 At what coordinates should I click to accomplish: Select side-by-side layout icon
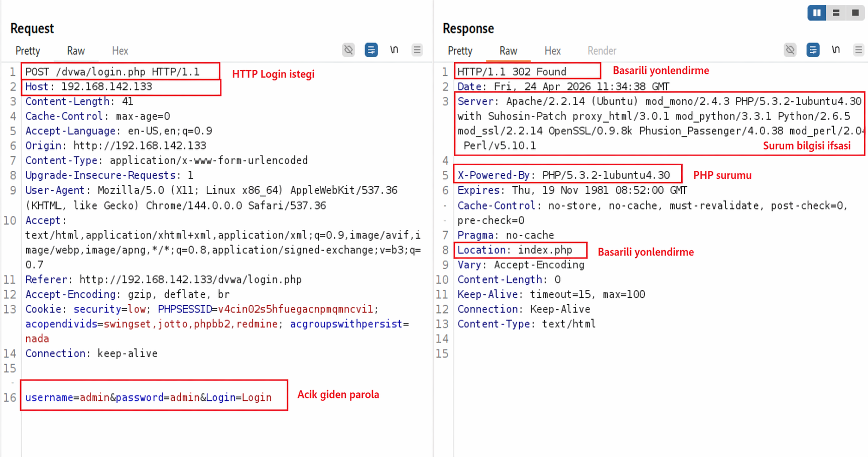[x=817, y=13]
